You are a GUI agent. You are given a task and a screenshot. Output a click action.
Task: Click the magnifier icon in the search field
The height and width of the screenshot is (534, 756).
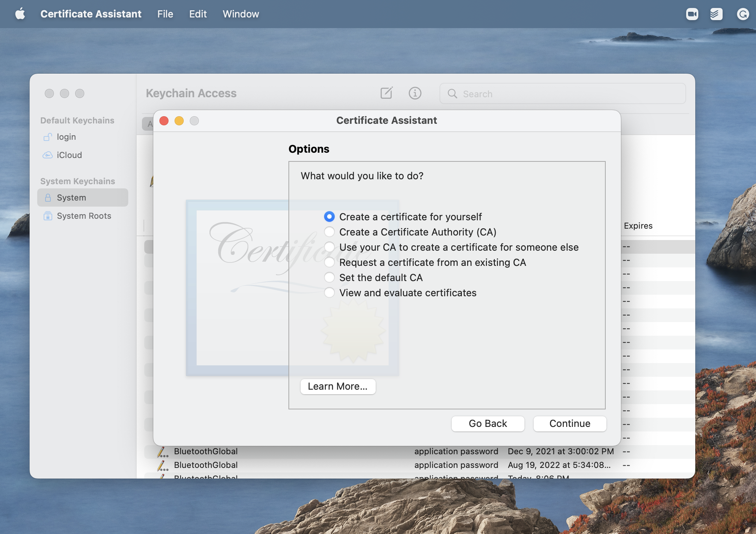(452, 93)
